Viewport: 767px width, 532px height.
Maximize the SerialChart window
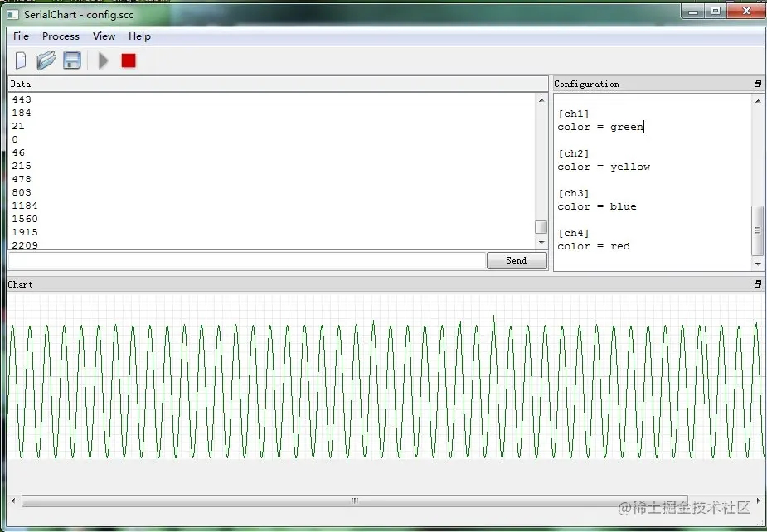point(716,12)
